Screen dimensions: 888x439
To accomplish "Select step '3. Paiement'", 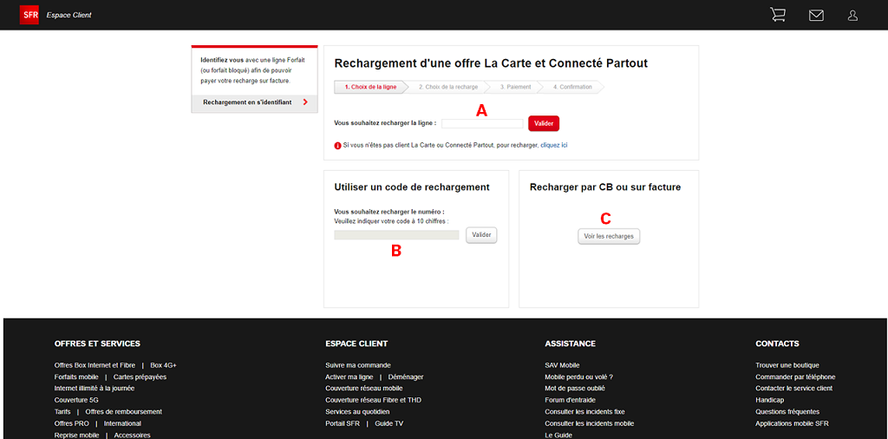I will pyautogui.click(x=515, y=87).
